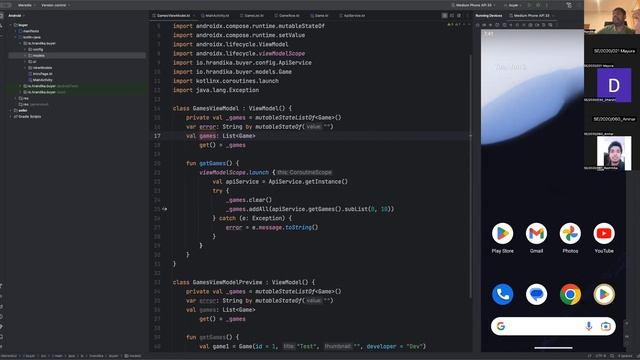Click the Google search bar in emulator

pyautogui.click(x=553, y=326)
